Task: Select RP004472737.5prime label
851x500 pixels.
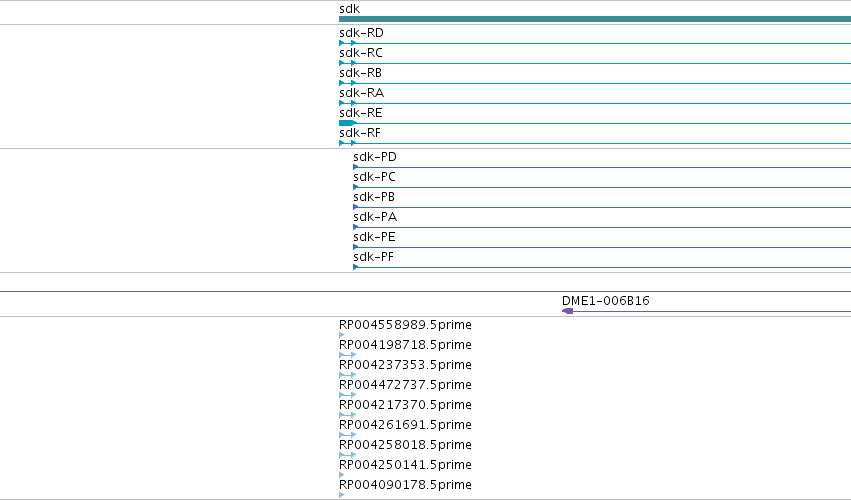Action: click(x=405, y=385)
